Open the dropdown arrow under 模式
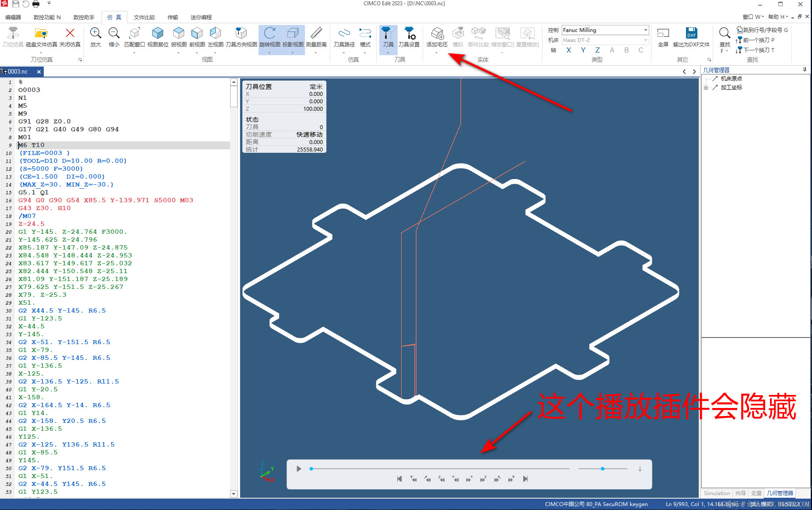Image resolution: width=812 pixels, height=510 pixels. [x=365, y=53]
